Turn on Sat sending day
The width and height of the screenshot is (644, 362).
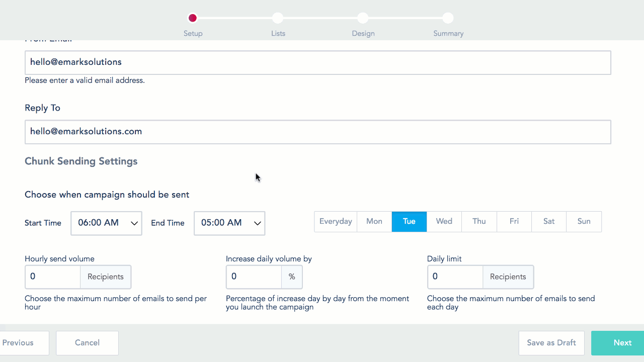[x=549, y=222]
